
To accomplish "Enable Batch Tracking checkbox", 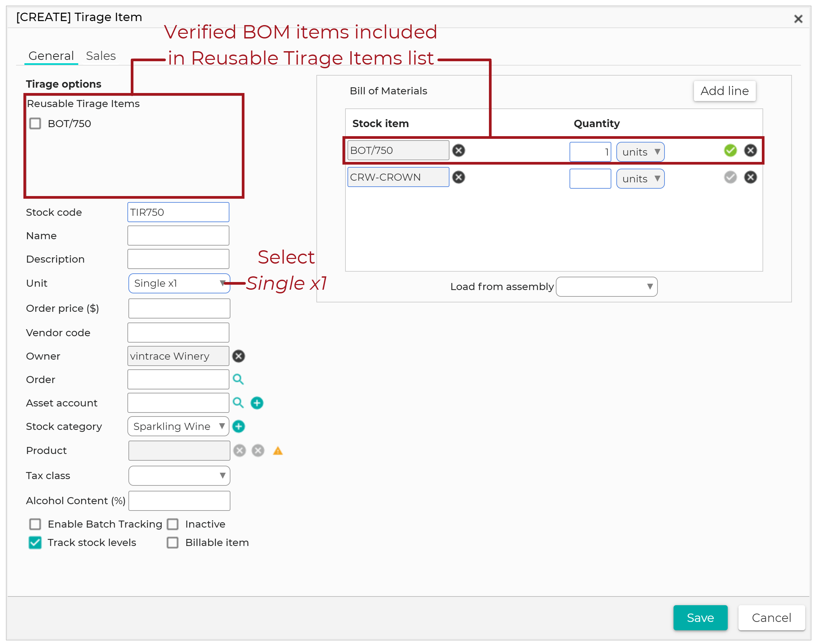I will coord(35,524).
